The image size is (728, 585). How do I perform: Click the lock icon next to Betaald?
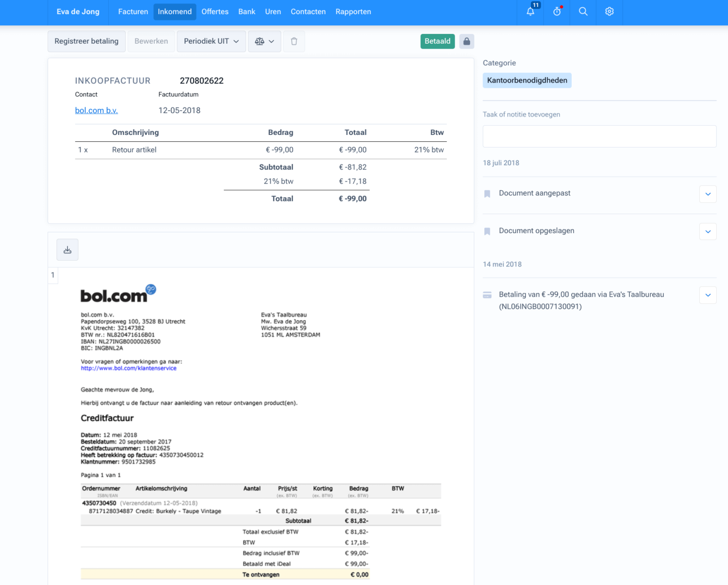pos(466,41)
